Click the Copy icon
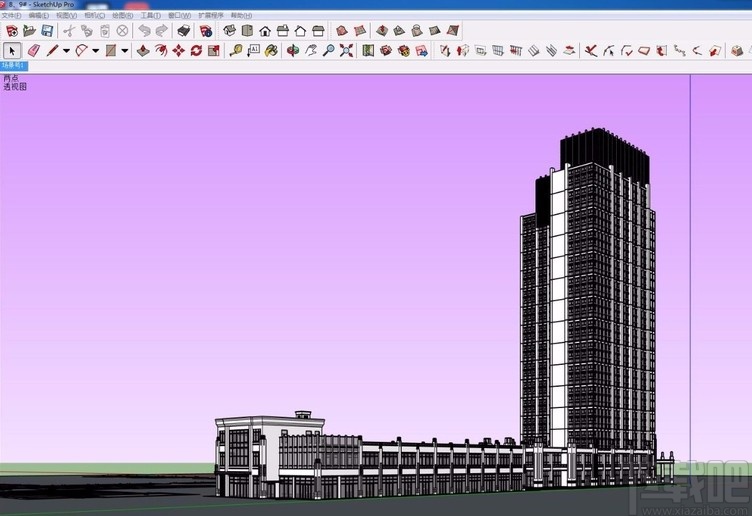Image resolution: width=752 pixels, height=516 pixels. click(87, 31)
